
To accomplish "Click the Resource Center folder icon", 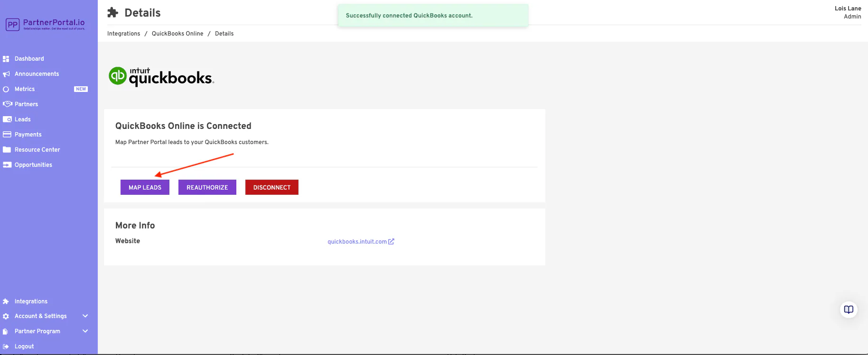I will click(7, 150).
